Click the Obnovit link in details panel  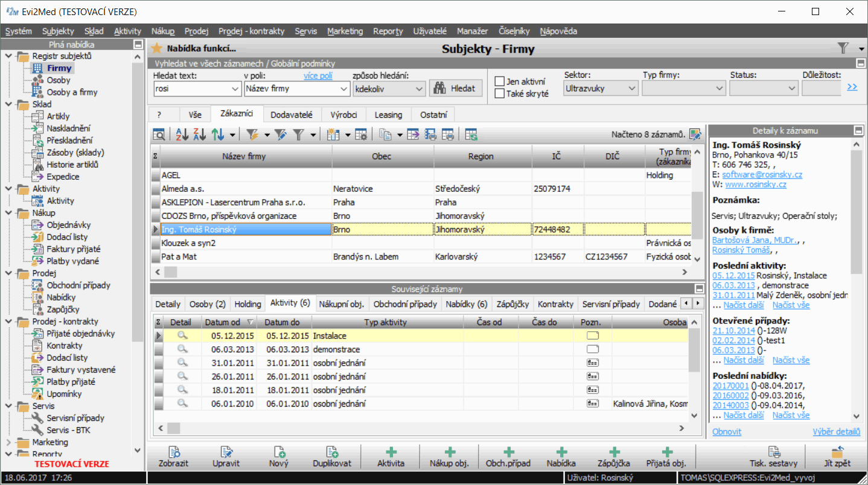pyautogui.click(x=727, y=431)
